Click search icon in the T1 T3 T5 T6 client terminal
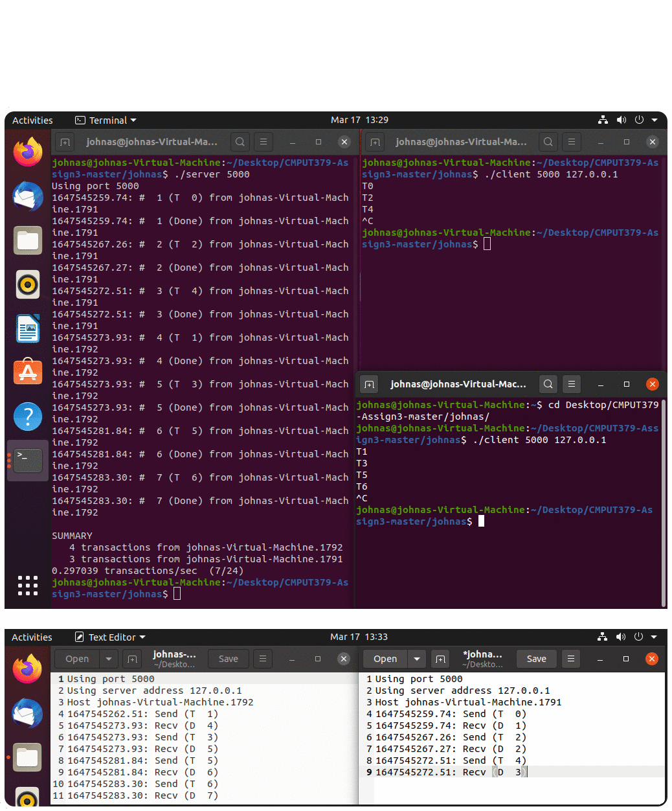Image resolution: width=672 pixels, height=811 pixels. point(548,384)
